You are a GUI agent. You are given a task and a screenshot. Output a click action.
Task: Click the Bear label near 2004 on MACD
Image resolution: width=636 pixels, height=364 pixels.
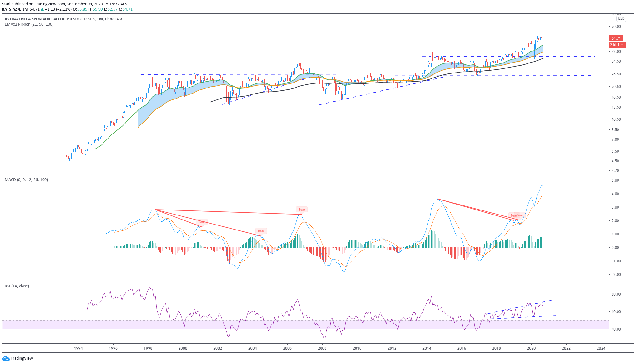click(x=261, y=231)
